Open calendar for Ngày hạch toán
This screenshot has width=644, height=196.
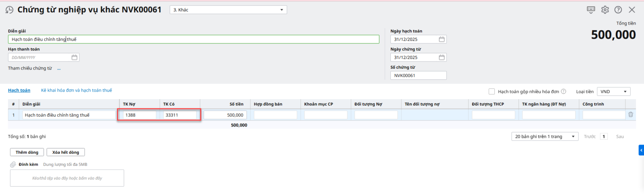coord(442,39)
